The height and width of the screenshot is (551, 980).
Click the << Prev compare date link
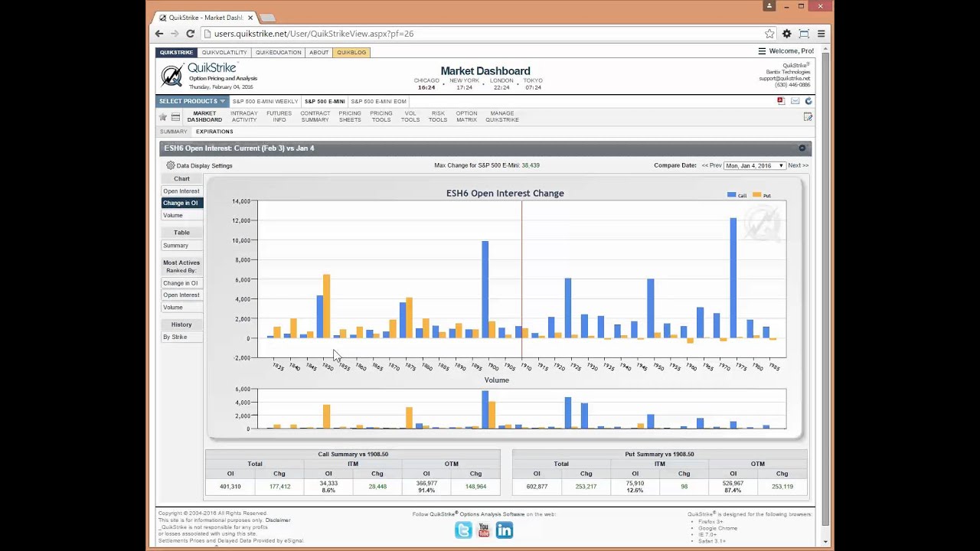point(711,165)
